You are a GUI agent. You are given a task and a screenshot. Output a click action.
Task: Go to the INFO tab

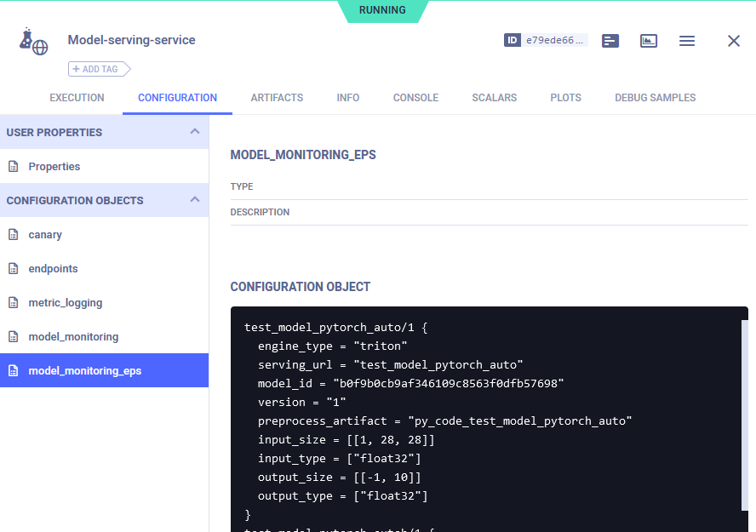[x=348, y=98]
